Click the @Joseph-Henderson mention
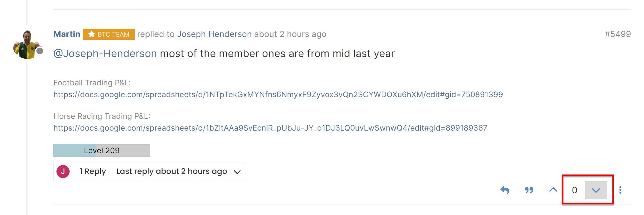Image resolution: width=644 pixels, height=215 pixels. (105, 54)
